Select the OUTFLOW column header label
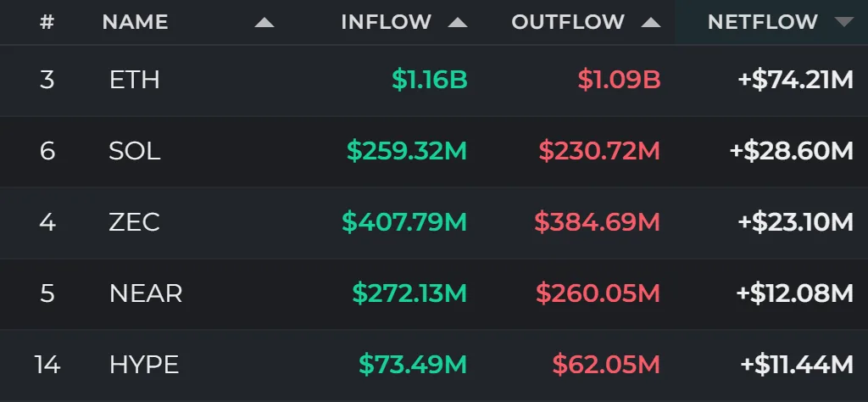The height and width of the screenshot is (402, 868). 568,22
